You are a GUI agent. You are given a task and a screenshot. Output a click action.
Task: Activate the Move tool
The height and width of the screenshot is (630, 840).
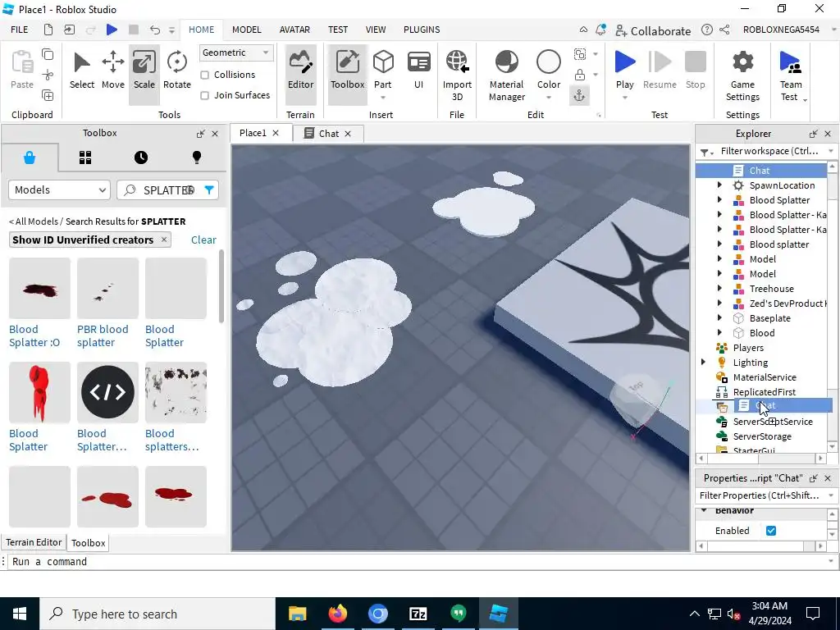pos(113,71)
